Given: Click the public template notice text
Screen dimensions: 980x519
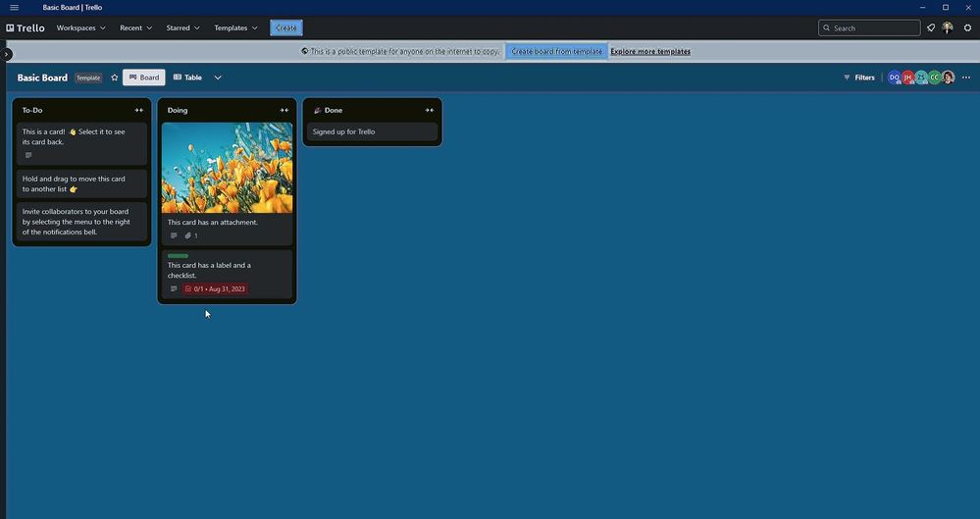Looking at the screenshot, I should pos(405,51).
